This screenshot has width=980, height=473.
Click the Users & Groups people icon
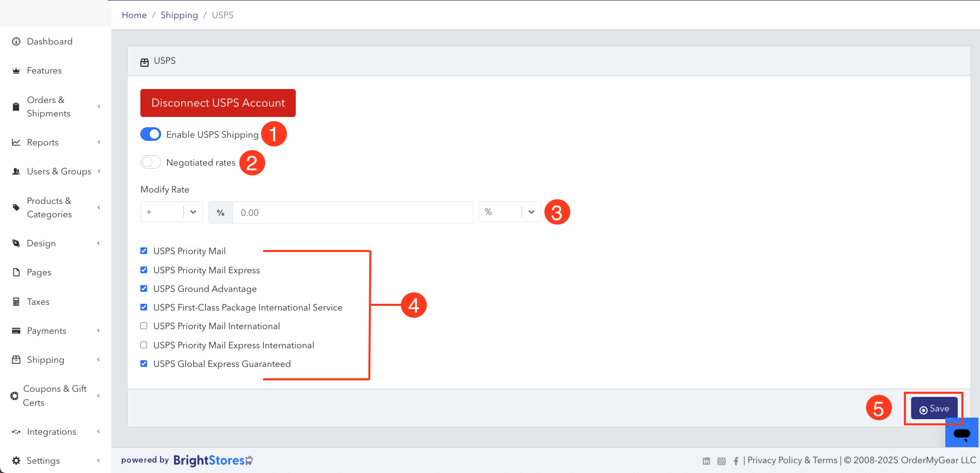pos(16,171)
